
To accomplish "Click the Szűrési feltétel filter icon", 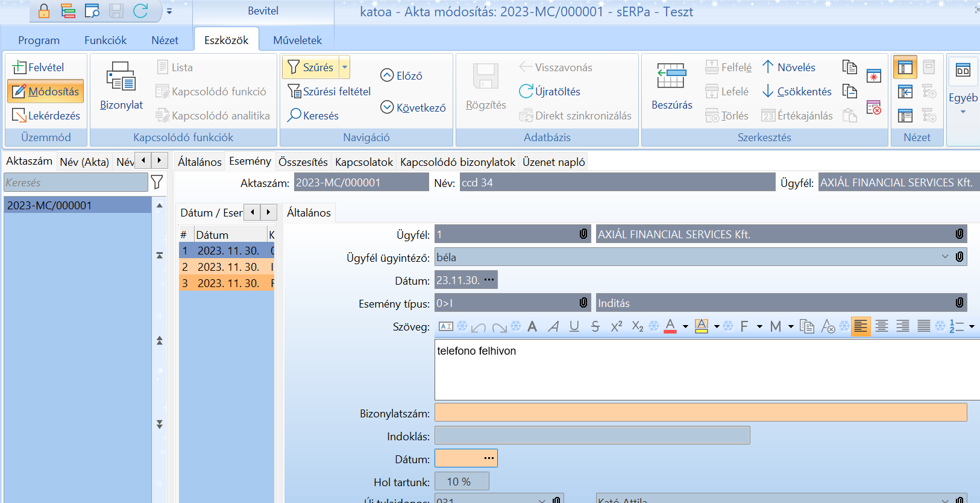I will [294, 91].
